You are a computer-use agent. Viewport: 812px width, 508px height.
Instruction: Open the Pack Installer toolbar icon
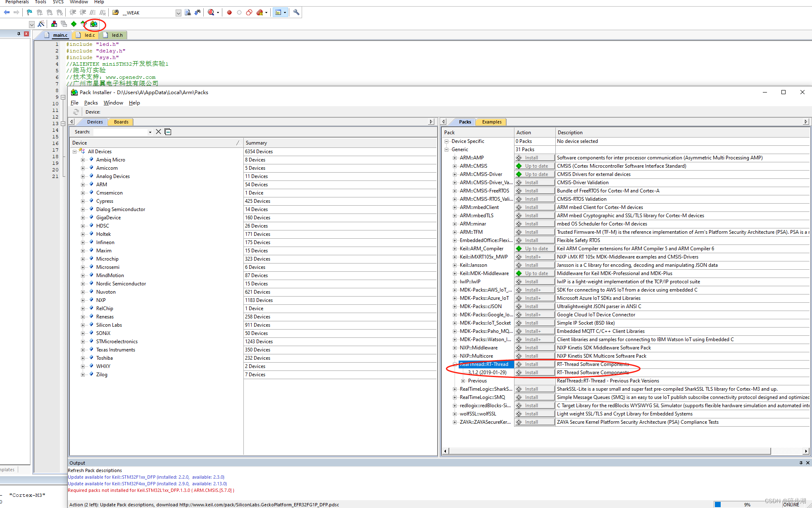(x=94, y=24)
